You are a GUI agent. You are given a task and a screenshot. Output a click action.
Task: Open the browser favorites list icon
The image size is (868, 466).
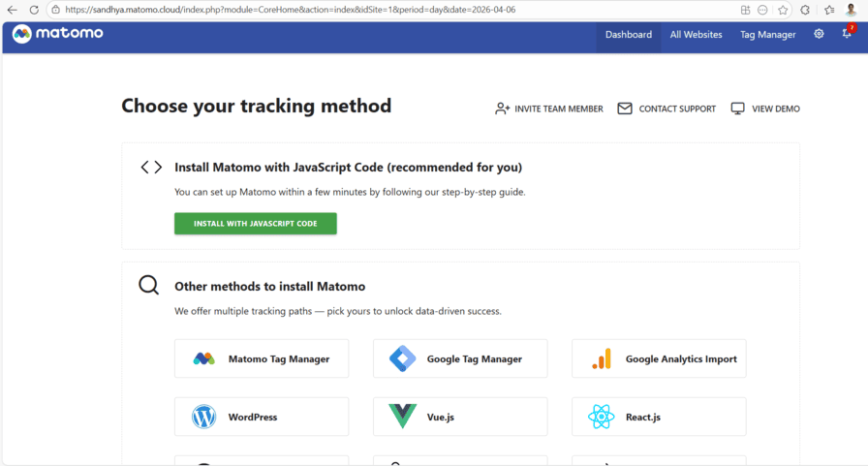point(828,10)
